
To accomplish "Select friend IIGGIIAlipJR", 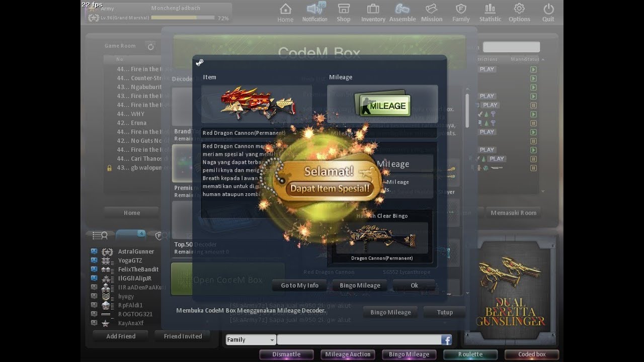I will [135, 279].
